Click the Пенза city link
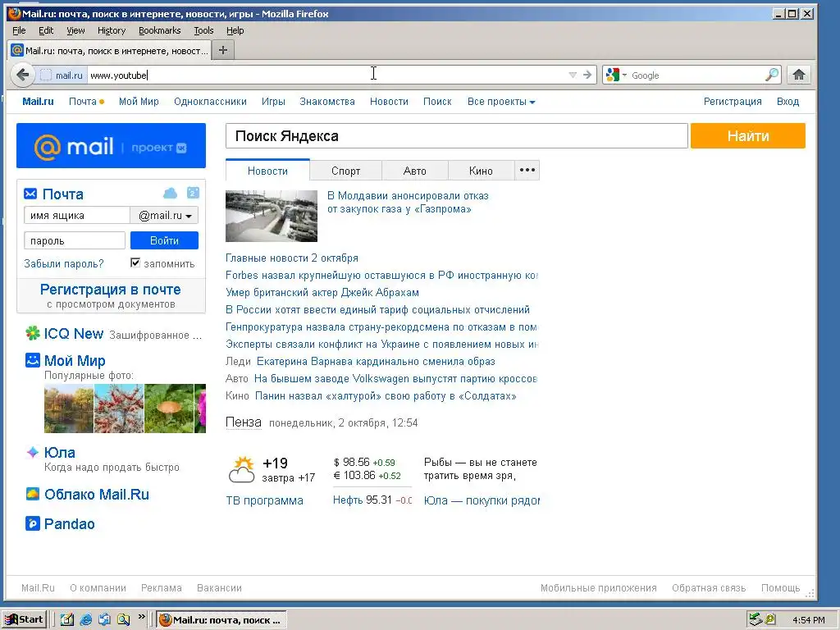Screen dimensions: 840x630 coord(243,422)
